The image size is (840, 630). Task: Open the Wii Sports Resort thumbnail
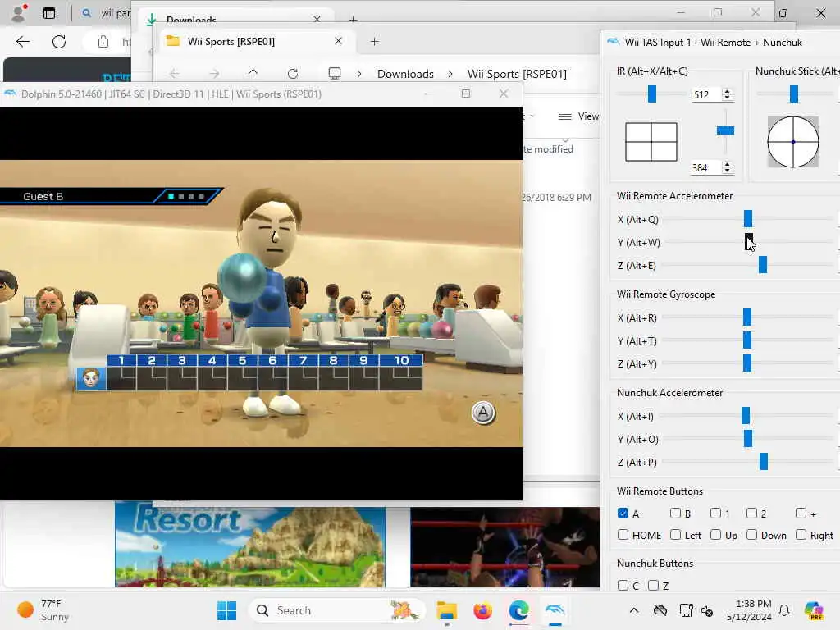249,545
